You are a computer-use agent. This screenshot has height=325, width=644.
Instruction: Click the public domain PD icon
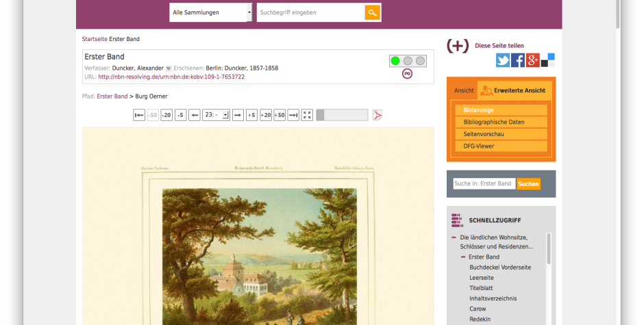(x=407, y=74)
